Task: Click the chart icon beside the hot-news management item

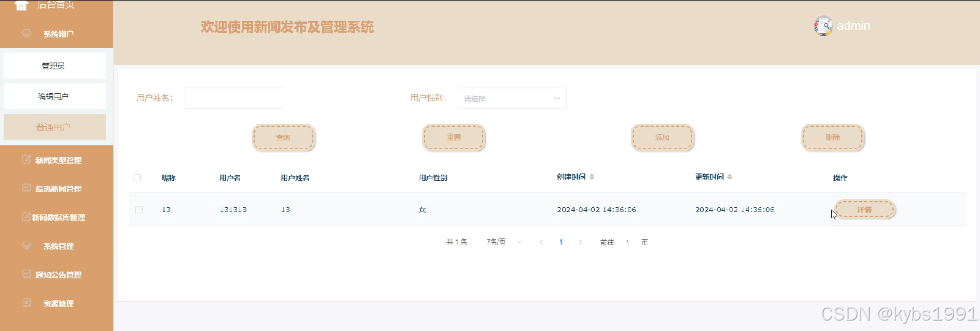Action: click(26, 188)
